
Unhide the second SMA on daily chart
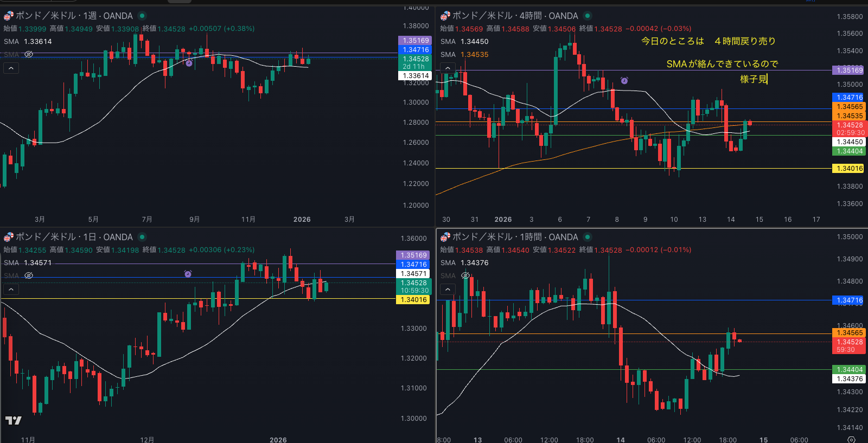(x=29, y=275)
